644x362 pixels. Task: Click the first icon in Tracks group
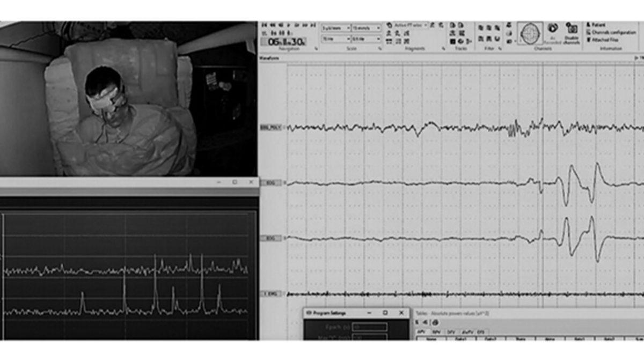[x=452, y=25]
